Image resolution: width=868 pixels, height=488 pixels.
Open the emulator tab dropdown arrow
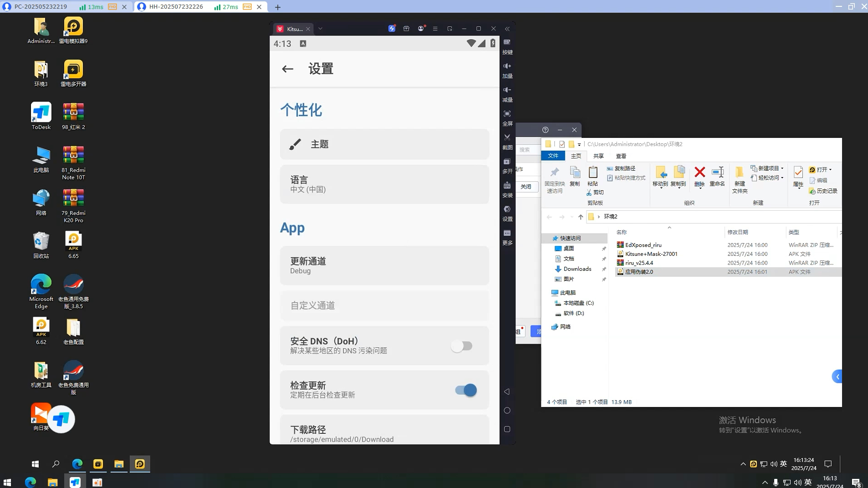(x=320, y=29)
